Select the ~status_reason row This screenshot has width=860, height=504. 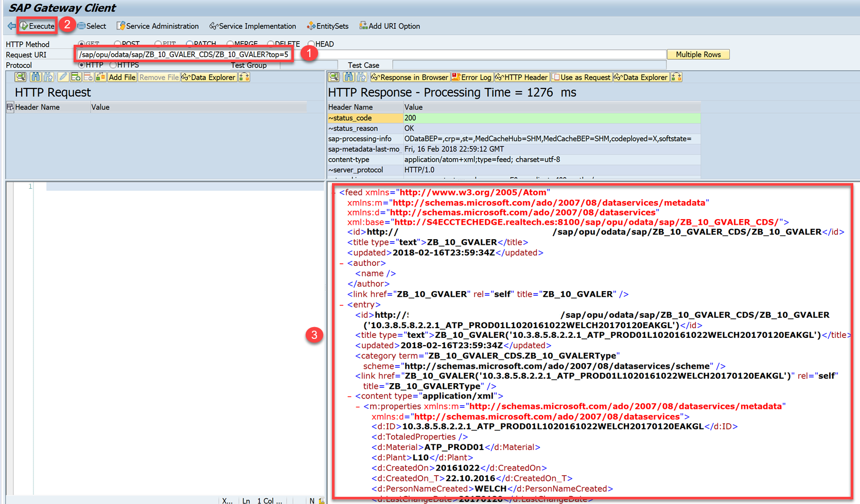[514, 128]
